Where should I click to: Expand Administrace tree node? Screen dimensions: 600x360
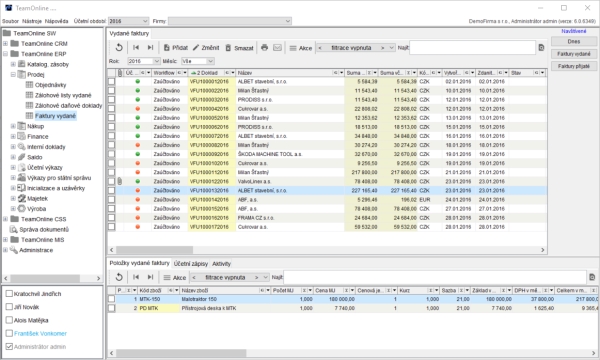[x=5, y=250]
